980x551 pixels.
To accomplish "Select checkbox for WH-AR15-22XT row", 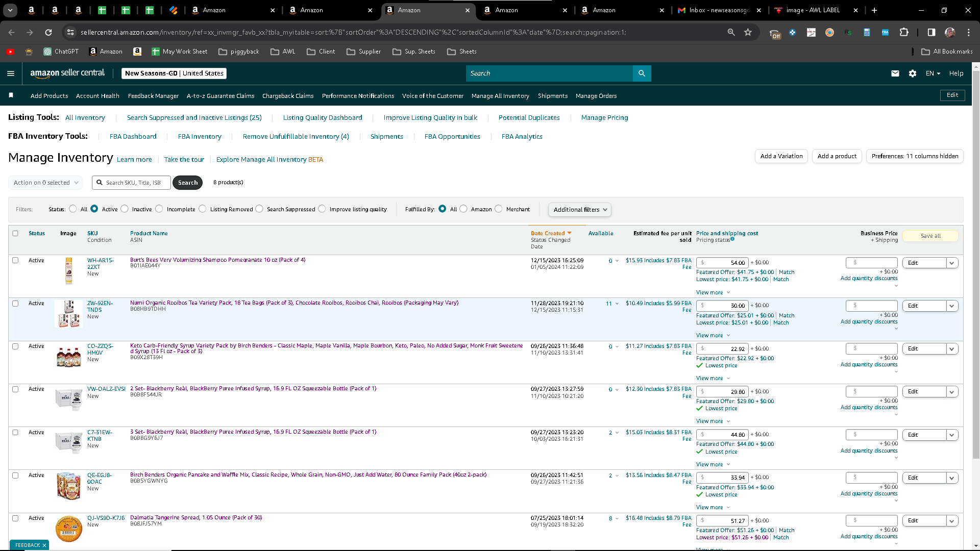I will 15,260.
